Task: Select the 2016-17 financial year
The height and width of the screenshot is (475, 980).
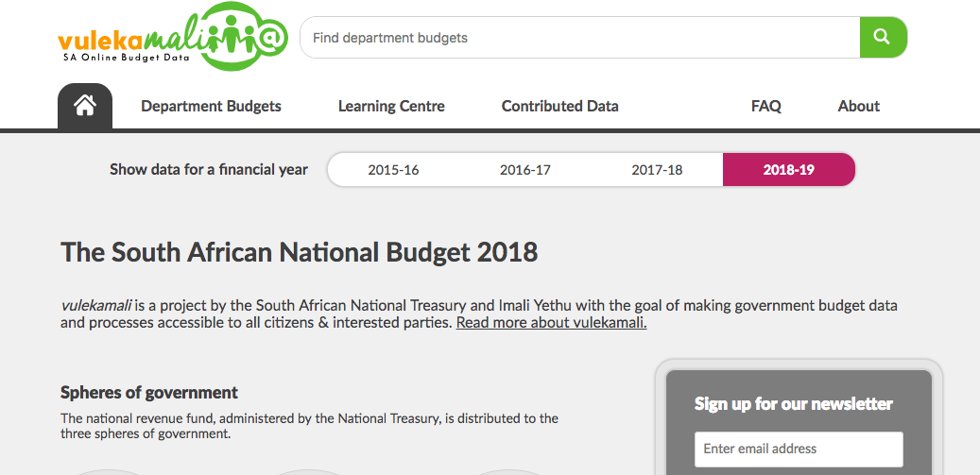Action: coord(525,170)
